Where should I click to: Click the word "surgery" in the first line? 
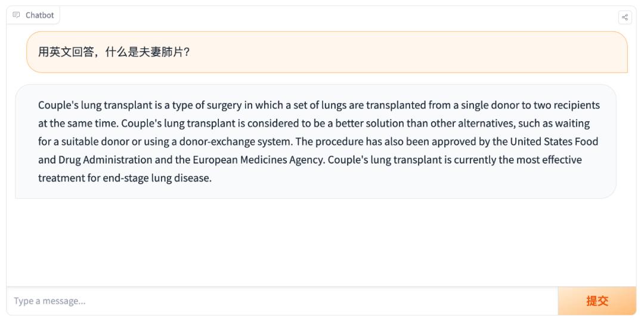pos(222,106)
